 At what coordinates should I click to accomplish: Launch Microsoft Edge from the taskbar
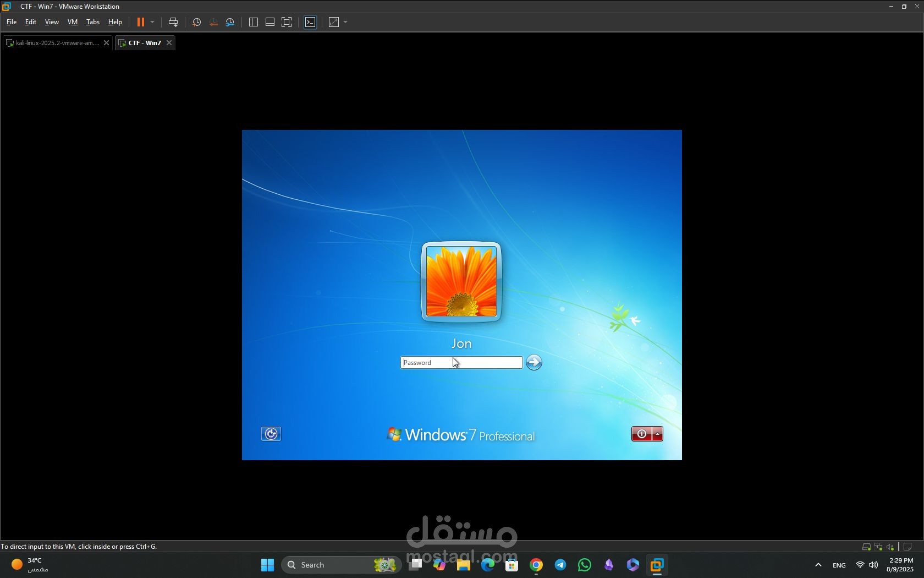point(488,565)
